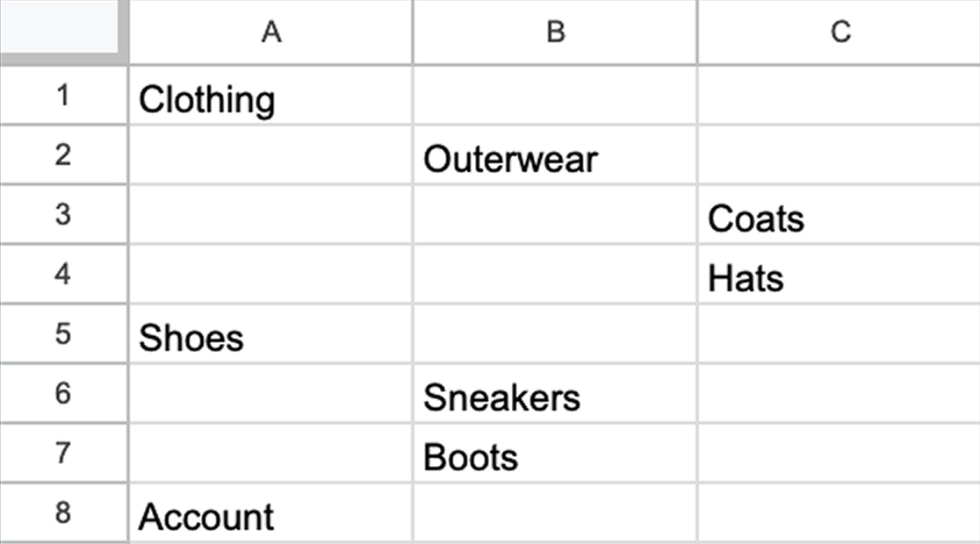
Task: Click the Account cell
Action: (x=270, y=514)
